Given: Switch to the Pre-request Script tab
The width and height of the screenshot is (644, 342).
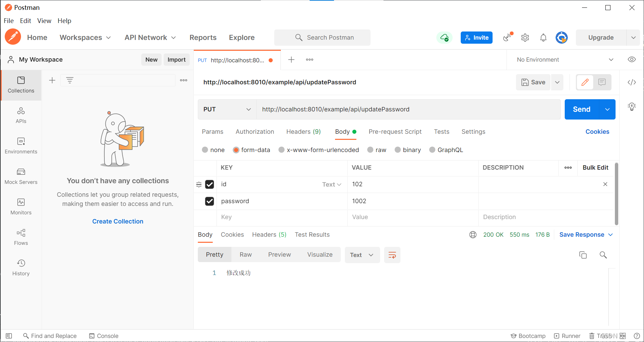Looking at the screenshot, I should [395, 132].
